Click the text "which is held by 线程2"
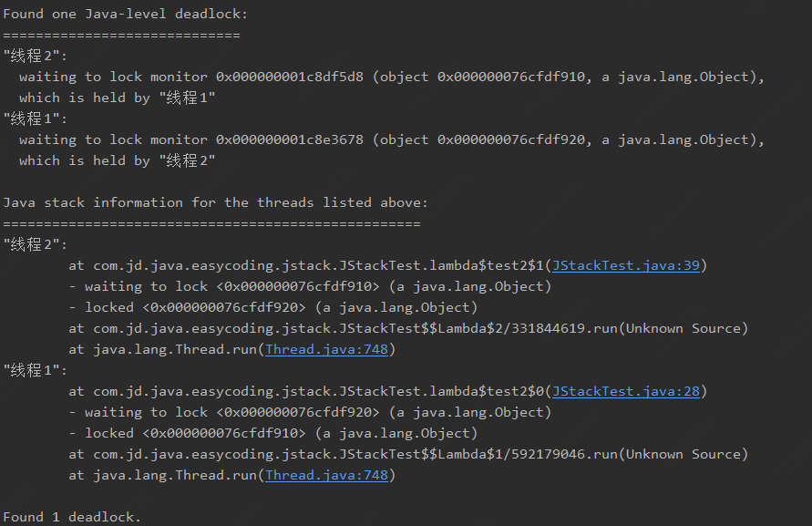The width and height of the screenshot is (812, 526). (x=117, y=160)
